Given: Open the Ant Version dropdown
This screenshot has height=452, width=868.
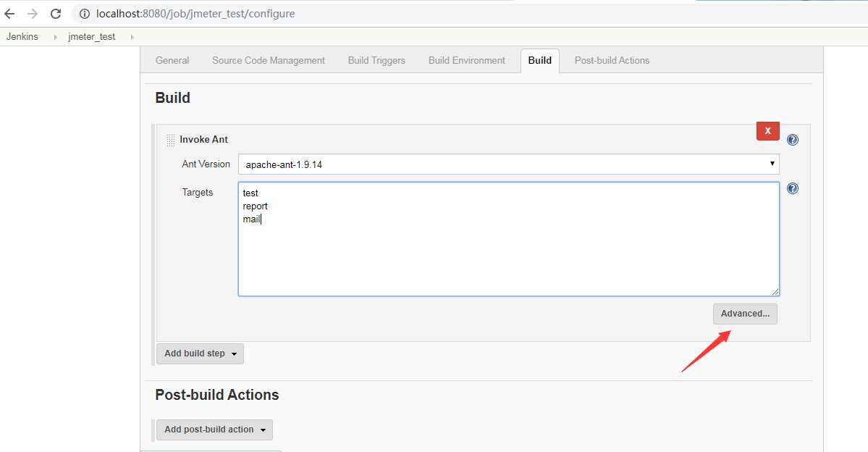Looking at the screenshot, I should click(x=508, y=164).
